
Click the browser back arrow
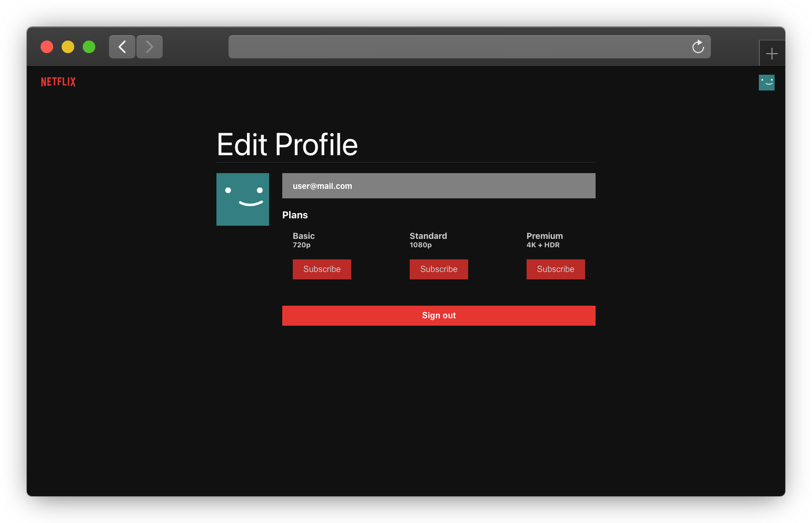click(122, 47)
